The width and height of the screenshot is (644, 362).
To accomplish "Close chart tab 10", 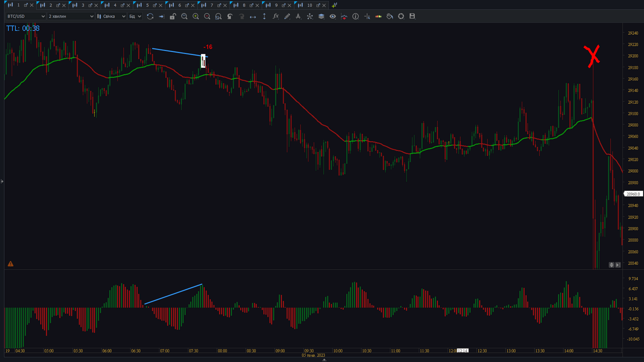I will click(x=324, y=5).
